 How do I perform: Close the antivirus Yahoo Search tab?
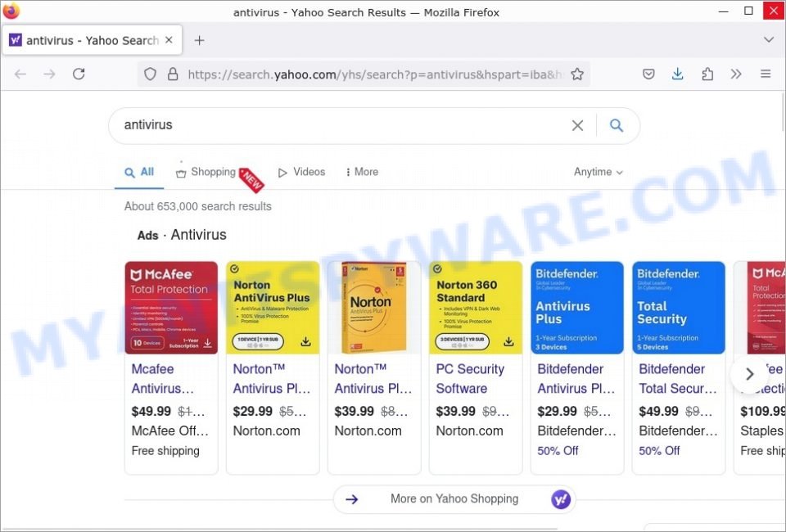169,39
